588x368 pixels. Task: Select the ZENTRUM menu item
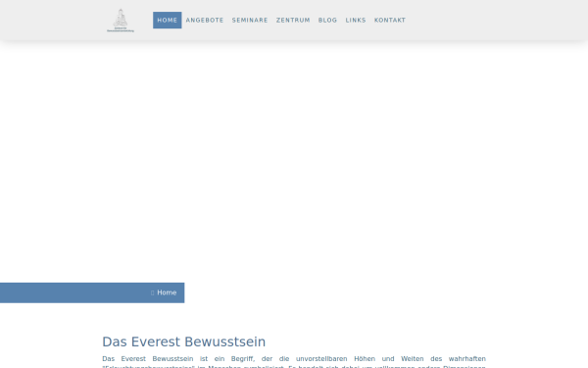293,21
